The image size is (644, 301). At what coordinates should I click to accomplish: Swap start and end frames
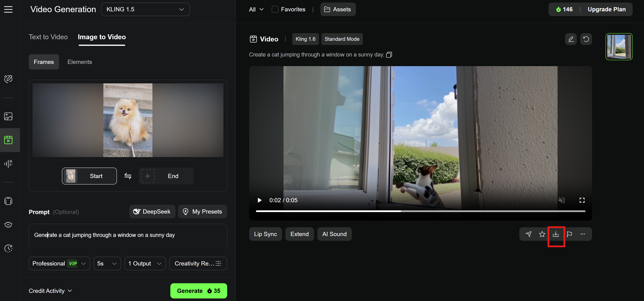(x=128, y=176)
